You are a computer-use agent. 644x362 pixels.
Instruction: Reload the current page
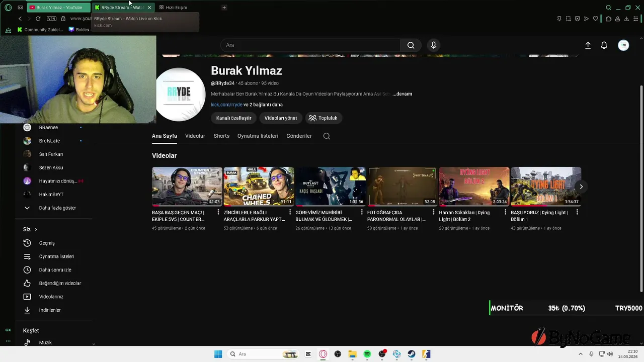coord(38,19)
